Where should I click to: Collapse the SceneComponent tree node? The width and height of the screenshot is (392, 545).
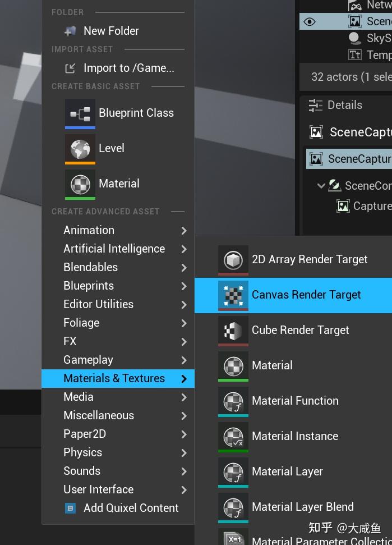tap(321, 186)
